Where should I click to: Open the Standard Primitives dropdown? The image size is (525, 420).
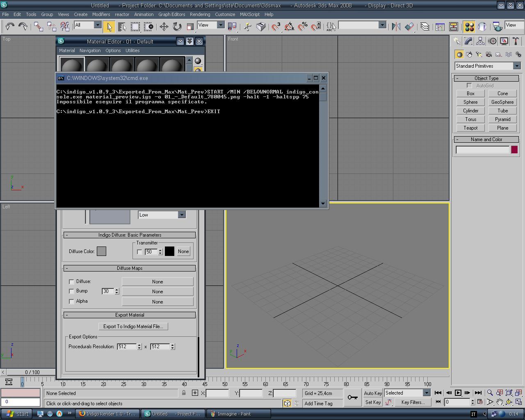click(487, 66)
